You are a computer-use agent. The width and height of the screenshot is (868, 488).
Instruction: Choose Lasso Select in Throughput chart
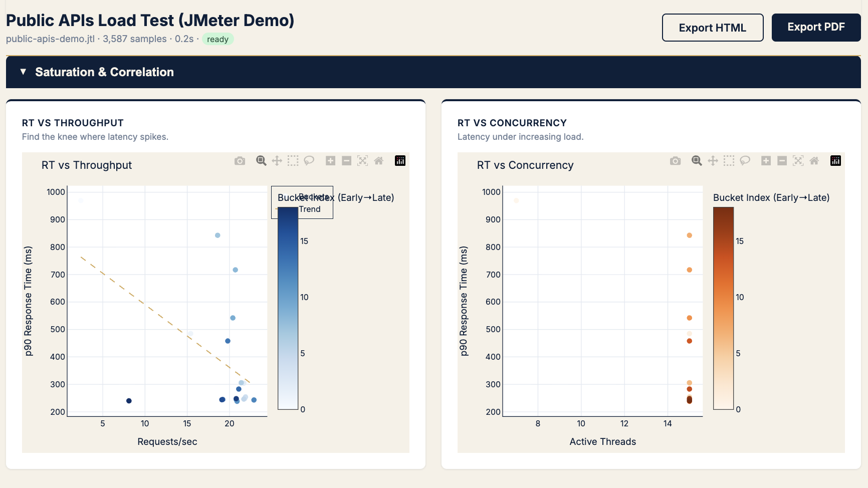pos(309,161)
